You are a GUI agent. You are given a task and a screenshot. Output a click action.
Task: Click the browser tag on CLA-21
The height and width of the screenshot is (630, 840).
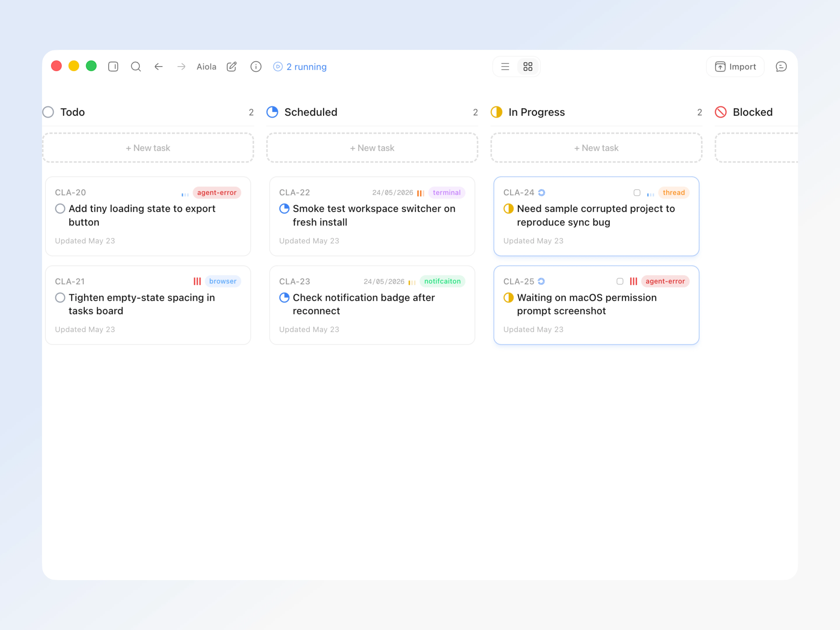click(x=223, y=281)
